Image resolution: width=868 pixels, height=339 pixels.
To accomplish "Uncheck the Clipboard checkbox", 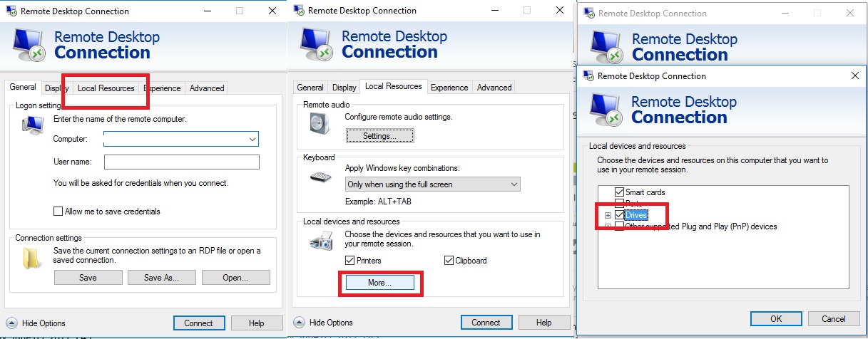I will point(449,261).
